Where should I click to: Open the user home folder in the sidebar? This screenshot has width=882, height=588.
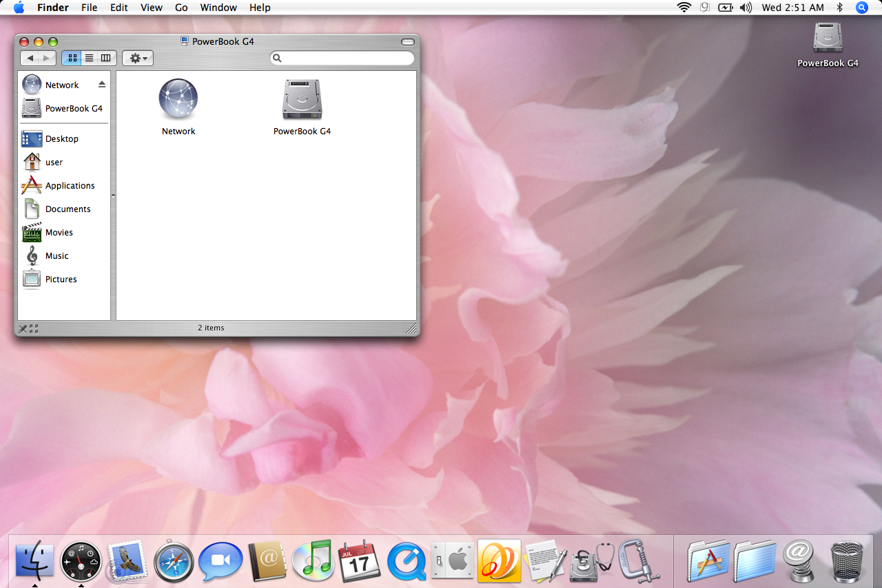pyautogui.click(x=43, y=162)
